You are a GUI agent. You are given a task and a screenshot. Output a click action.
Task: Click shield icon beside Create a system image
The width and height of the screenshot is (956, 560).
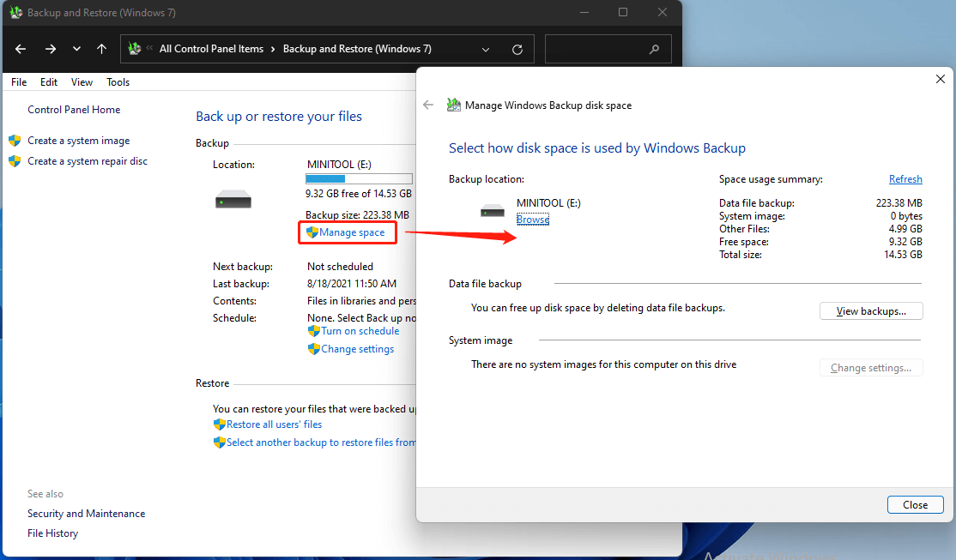(x=15, y=141)
